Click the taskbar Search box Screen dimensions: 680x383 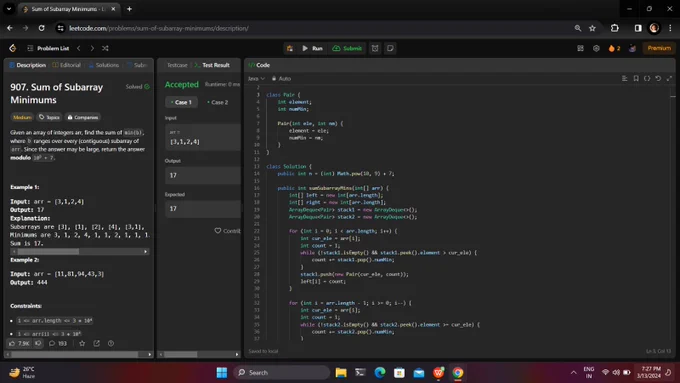[x=282, y=373]
